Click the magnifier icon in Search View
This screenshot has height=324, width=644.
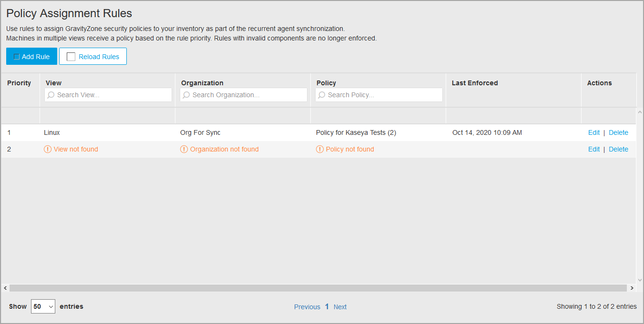coord(51,95)
